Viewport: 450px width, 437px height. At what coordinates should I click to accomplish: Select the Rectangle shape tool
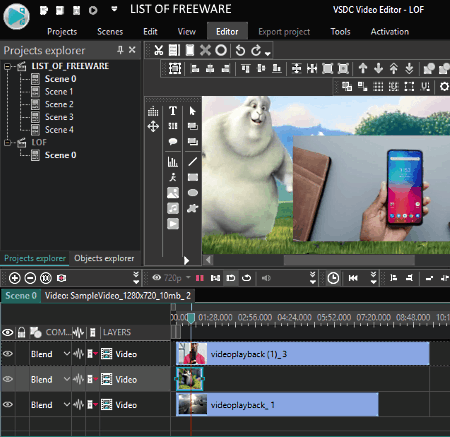tap(193, 177)
